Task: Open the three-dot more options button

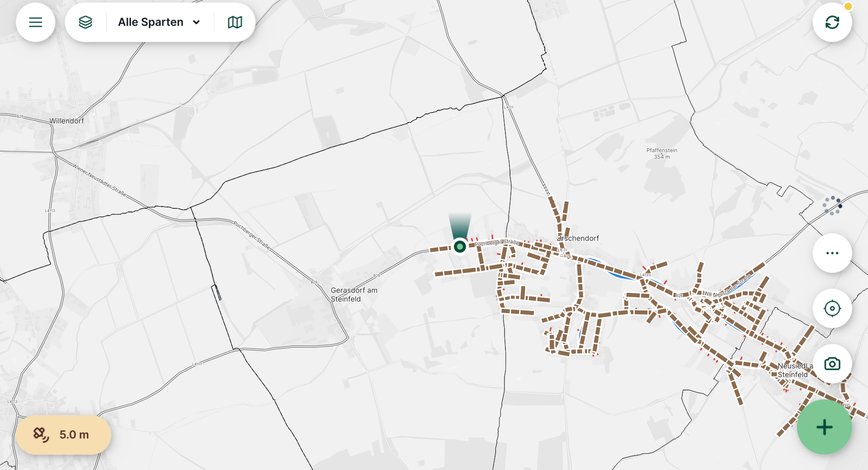Action: tap(832, 253)
